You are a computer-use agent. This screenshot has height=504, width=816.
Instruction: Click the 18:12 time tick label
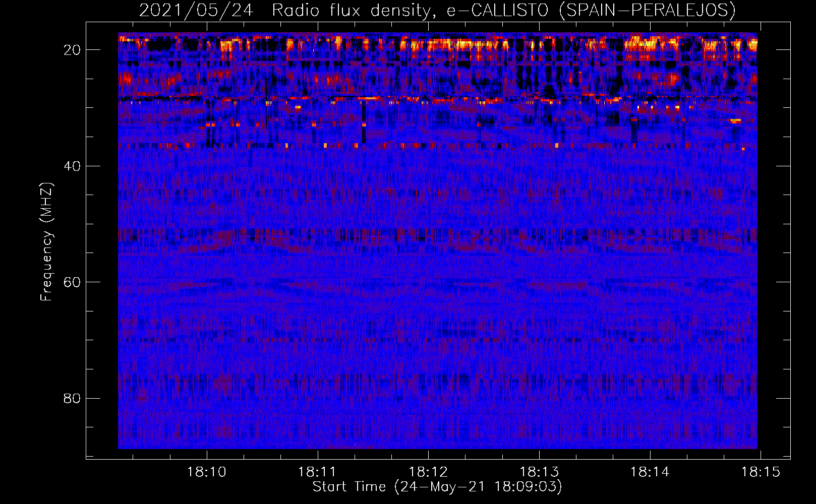click(428, 472)
